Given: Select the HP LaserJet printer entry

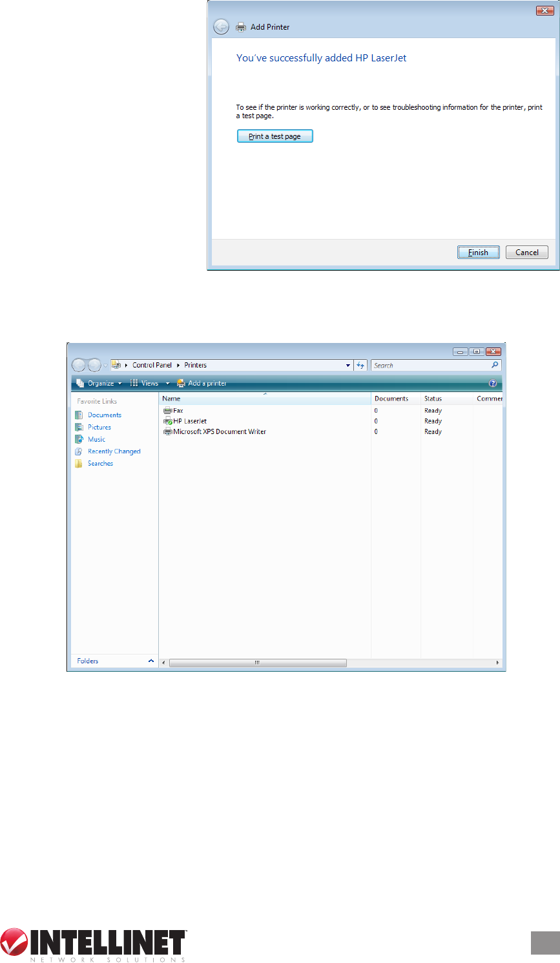Looking at the screenshot, I should 190,421.
